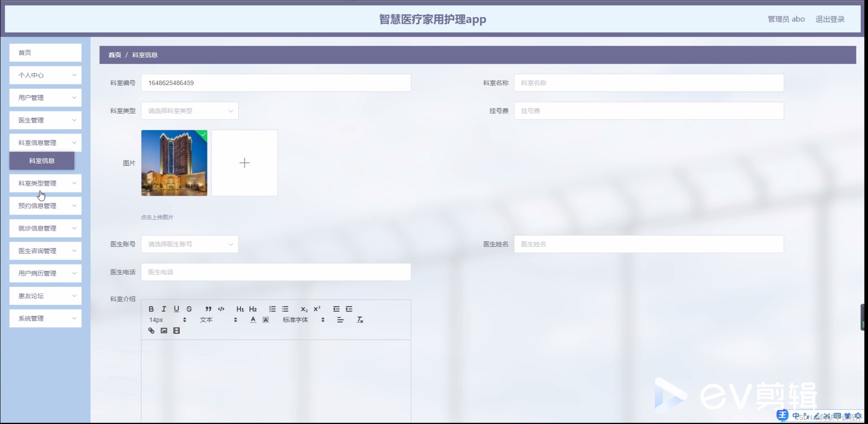This screenshot has width=868, height=424.
Task: Insert a blockquote in the editor
Action: coord(208,309)
